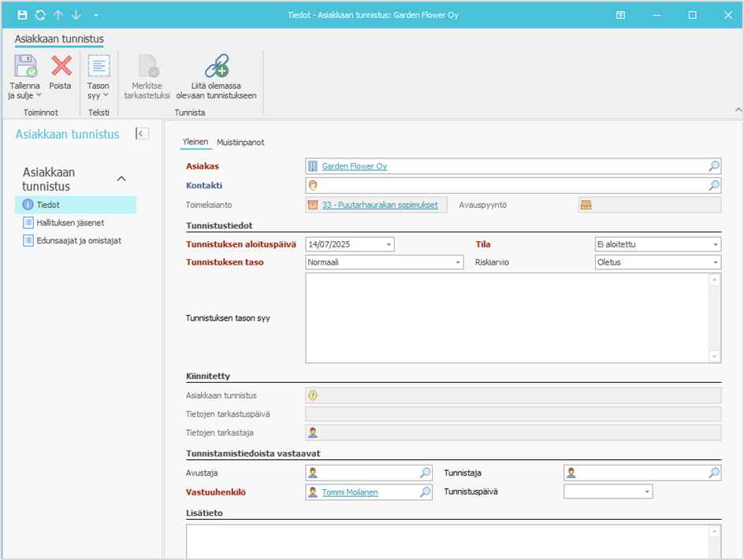Click the save icon in title bar
The height and width of the screenshot is (560, 744).
(x=22, y=15)
